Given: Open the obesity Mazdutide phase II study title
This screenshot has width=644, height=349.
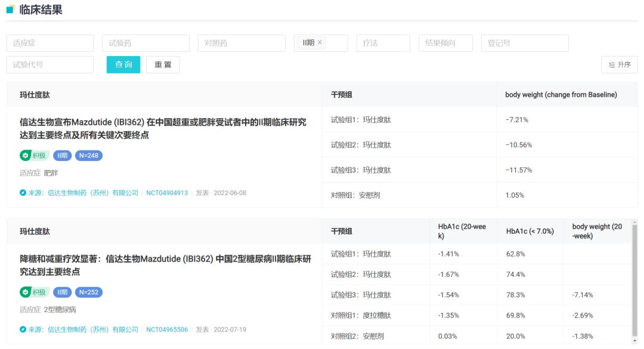Looking at the screenshot, I should pyautogui.click(x=163, y=128).
